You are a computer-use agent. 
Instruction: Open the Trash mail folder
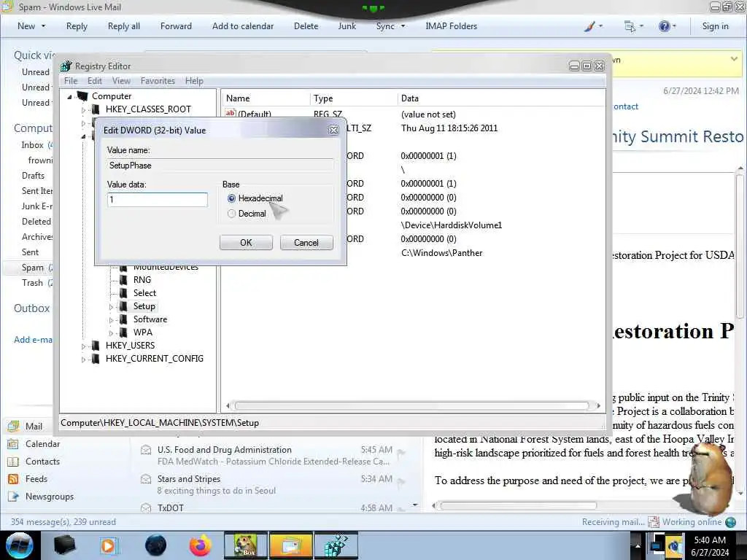click(x=32, y=283)
